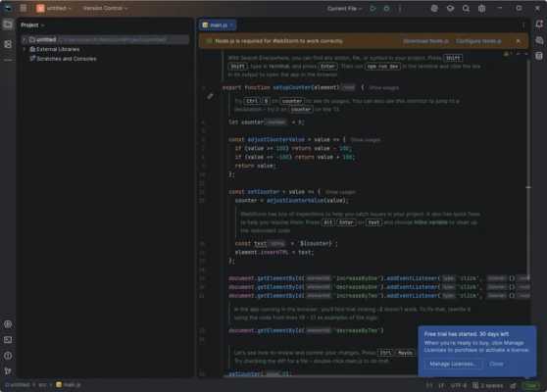This screenshot has height=392, width=547.
Task: Expand External Libraries node
Action: (x=25, y=49)
